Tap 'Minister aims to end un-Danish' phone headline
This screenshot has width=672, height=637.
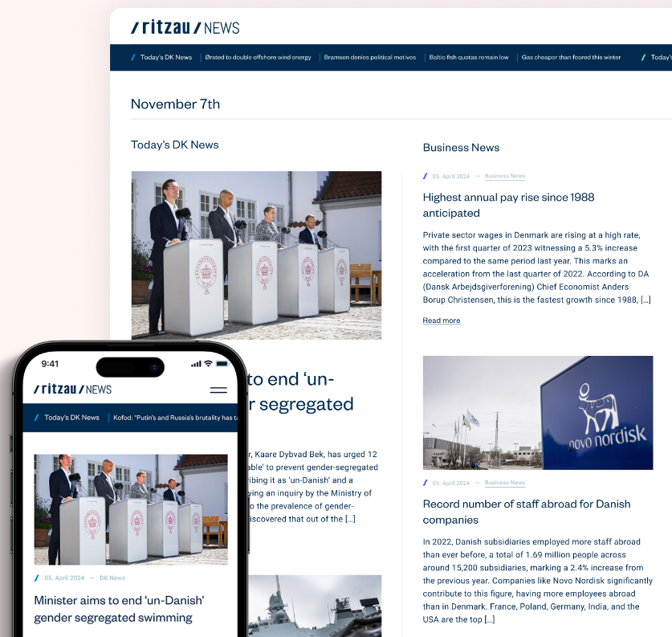pos(119,609)
